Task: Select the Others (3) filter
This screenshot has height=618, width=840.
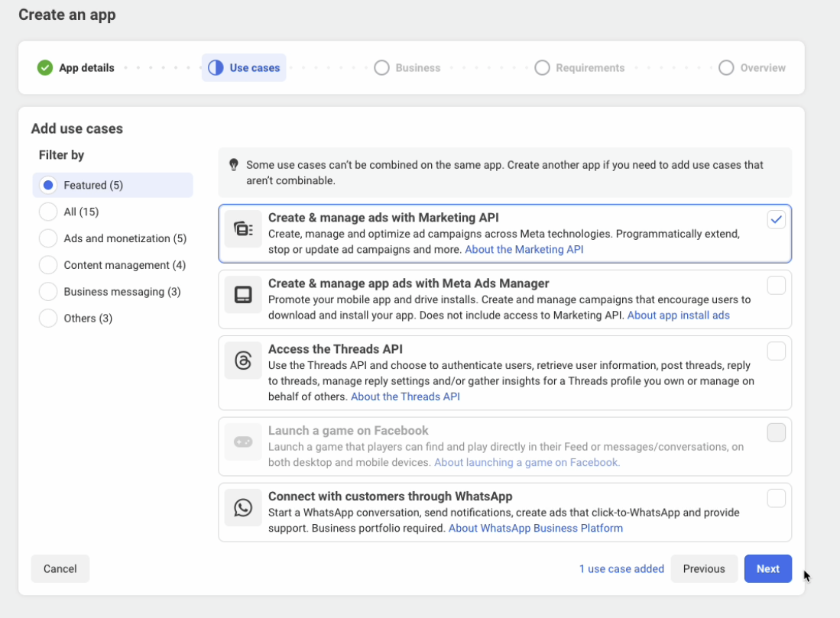Action: pyautogui.click(x=76, y=319)
